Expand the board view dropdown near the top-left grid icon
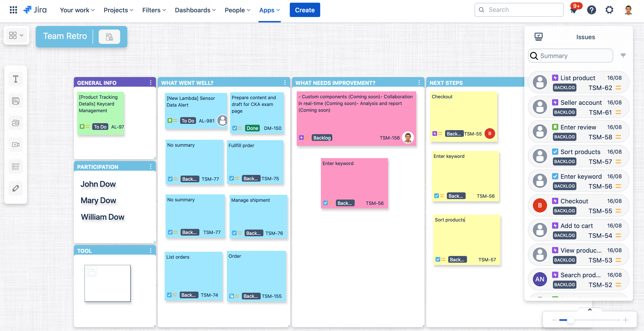 coord(22,35)
